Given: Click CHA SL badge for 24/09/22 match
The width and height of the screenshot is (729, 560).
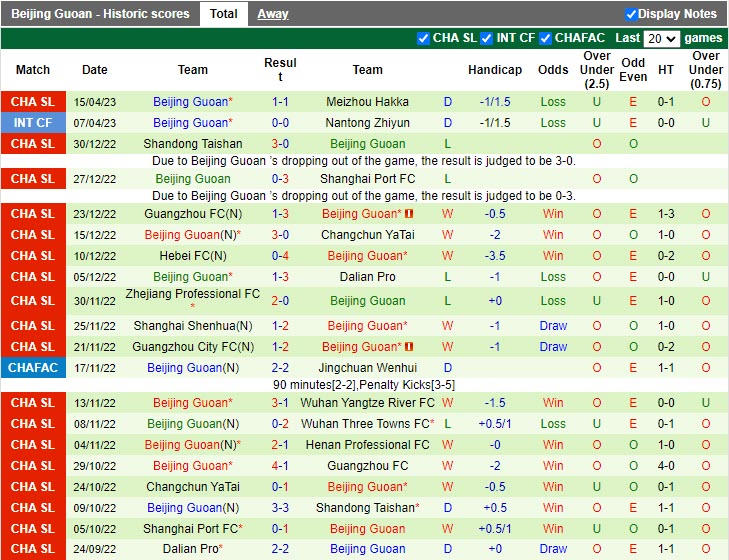Looking at the screenshot, I should [33, 549].
